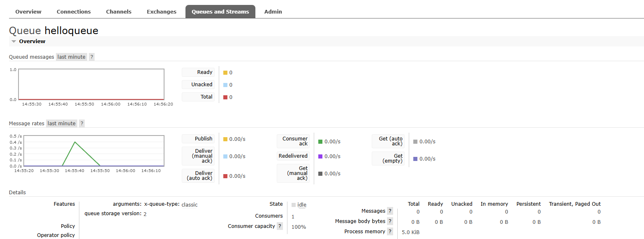Screen dimensions: 644x239
Task: Open help icon next to Process memory
Action: (390, 232)
